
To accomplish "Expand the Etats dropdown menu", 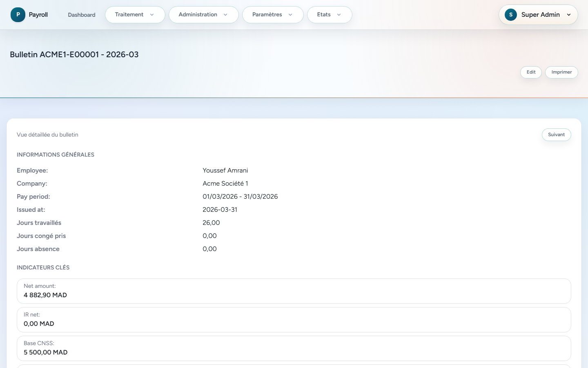I will [x=330, y=15].
